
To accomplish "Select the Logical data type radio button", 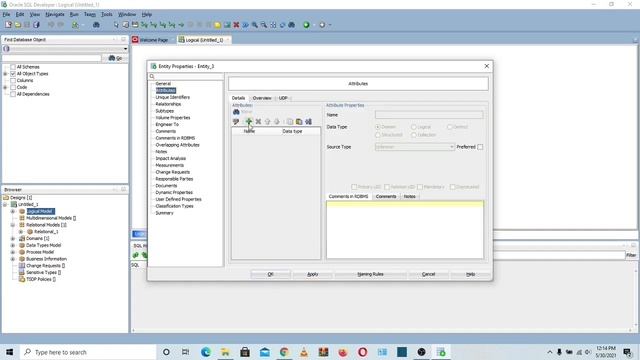I will pyautogui.click(x=413, y=127).
